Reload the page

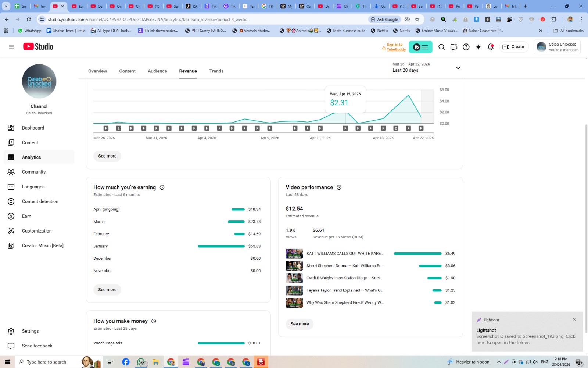pos(29,19)
